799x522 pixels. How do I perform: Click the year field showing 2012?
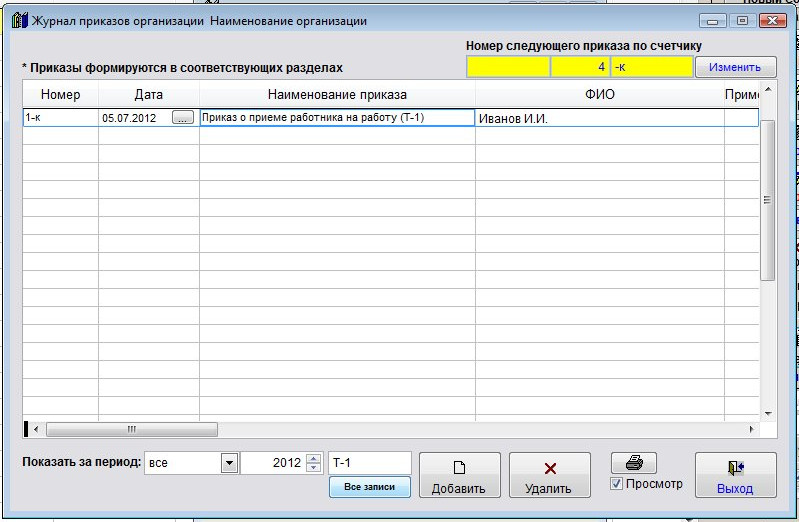(x=274, y=463)
